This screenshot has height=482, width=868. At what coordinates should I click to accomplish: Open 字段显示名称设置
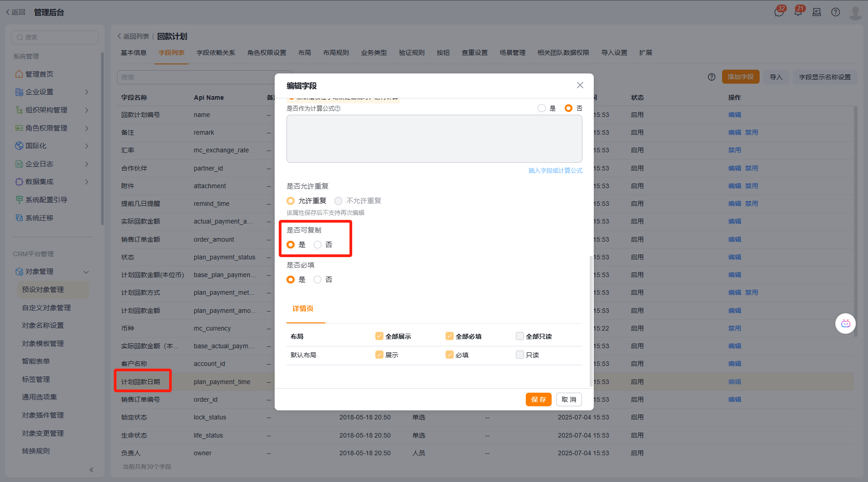(825, 77)
